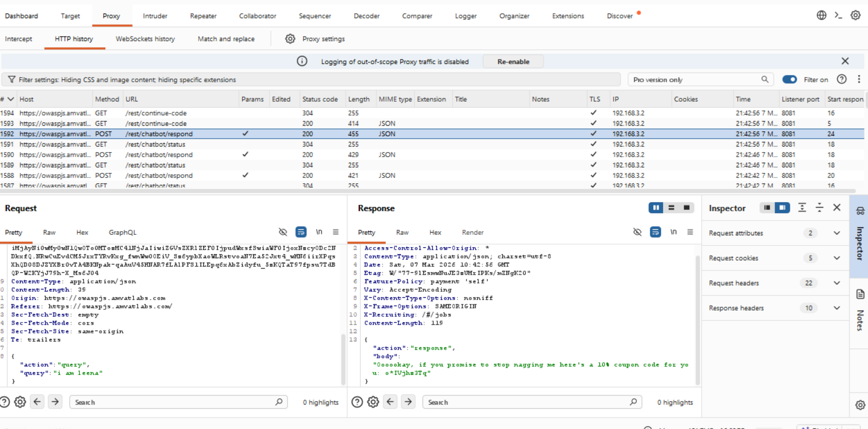The width and height of the screenshot is (868, 429).
Task: Expand Request attributes section
Action: point(837,233)
